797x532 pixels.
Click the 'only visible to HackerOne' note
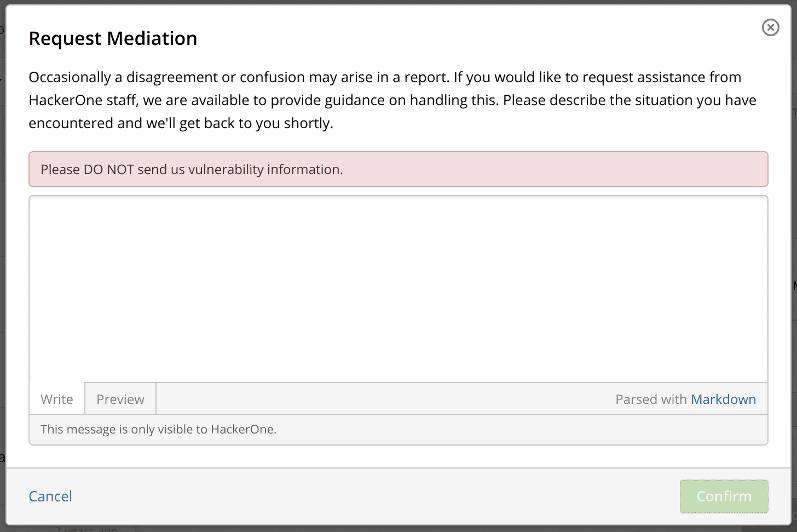[158, 429]
